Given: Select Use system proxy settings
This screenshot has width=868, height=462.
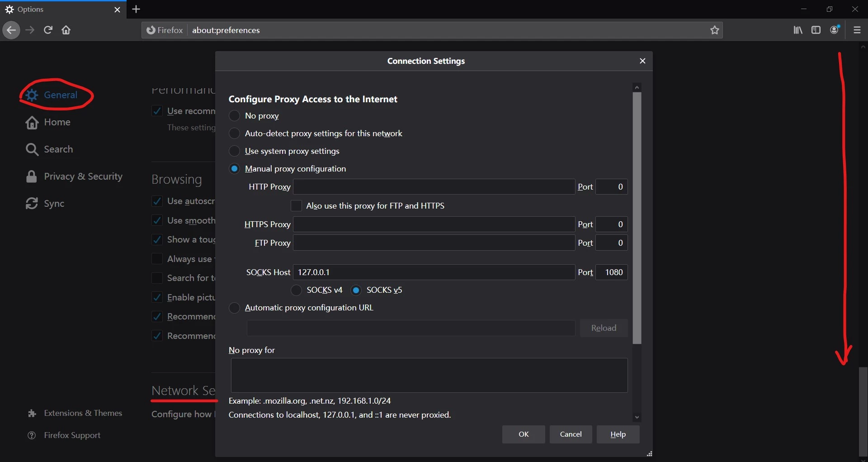Looking at the screenshot, I should pos(234,151).
